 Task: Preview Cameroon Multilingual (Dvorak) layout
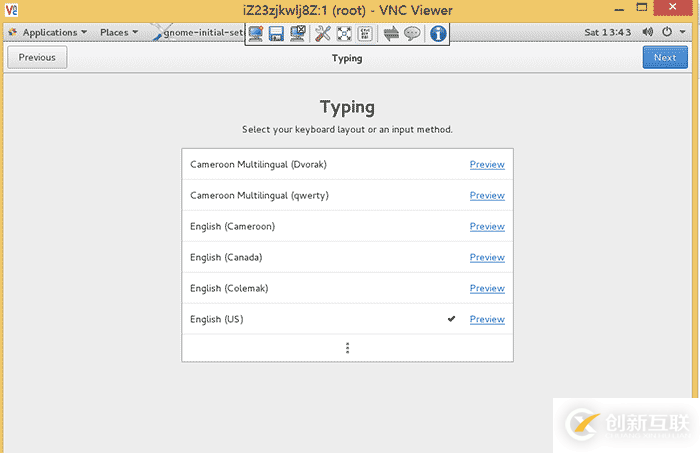(x=487, y=165)
